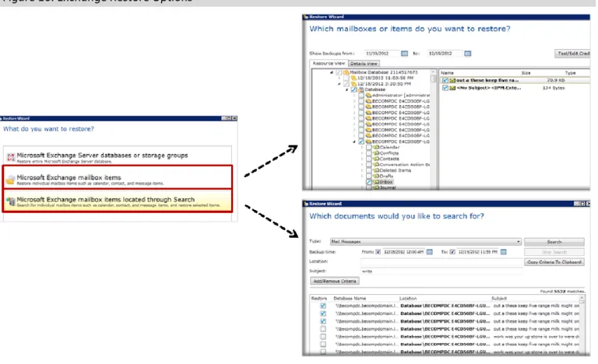
Task: Click the Inbox folder icon
Action: pos(376,182)
